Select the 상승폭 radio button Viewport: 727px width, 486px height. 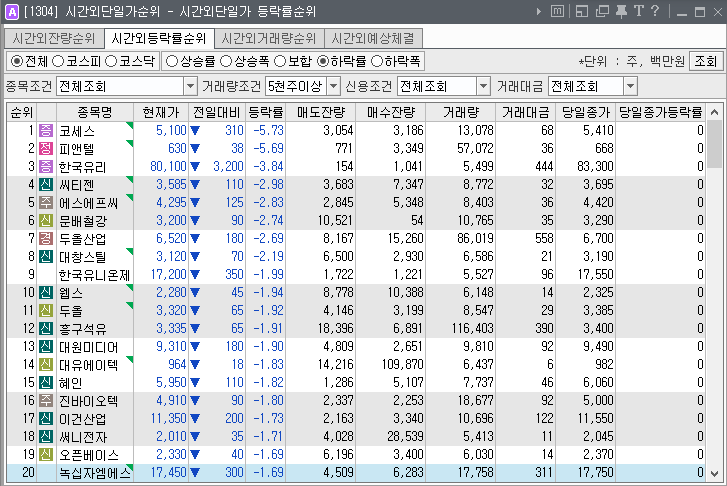click(226, 61)
